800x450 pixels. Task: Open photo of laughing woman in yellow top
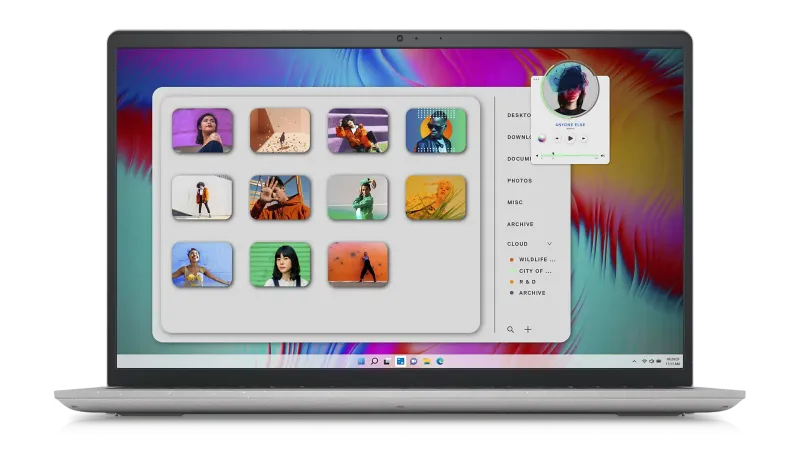click(203, 264)
